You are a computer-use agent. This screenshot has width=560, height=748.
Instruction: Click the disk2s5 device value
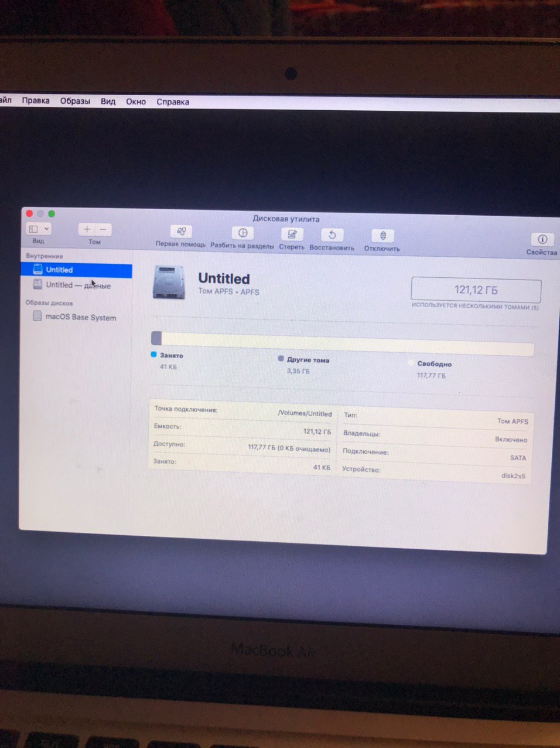(513, 475)
